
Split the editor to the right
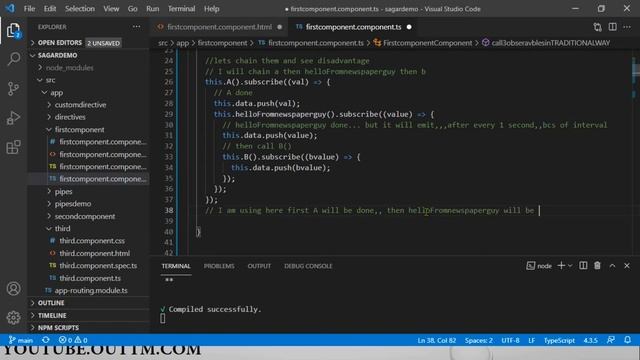tap(612, 27)
